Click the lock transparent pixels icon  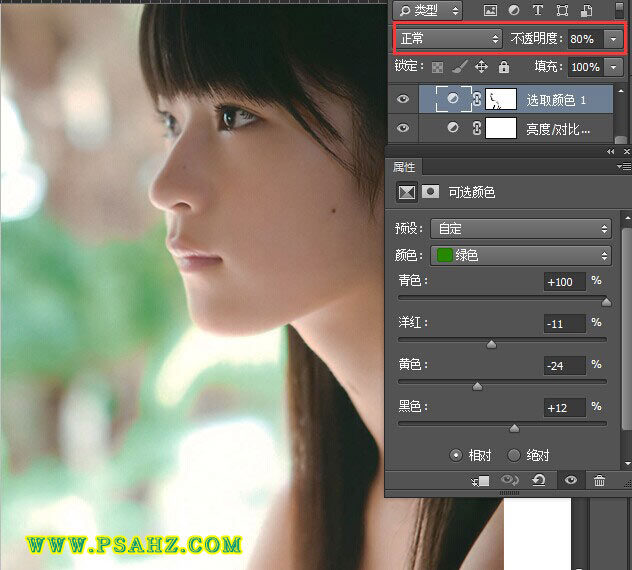click(x=436, y=67)
